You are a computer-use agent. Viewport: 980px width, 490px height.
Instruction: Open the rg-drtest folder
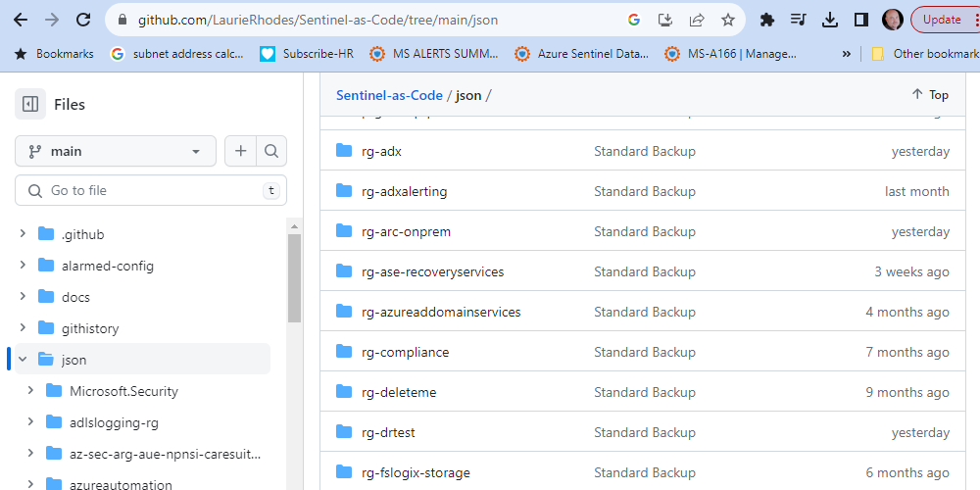pos(388,432)
